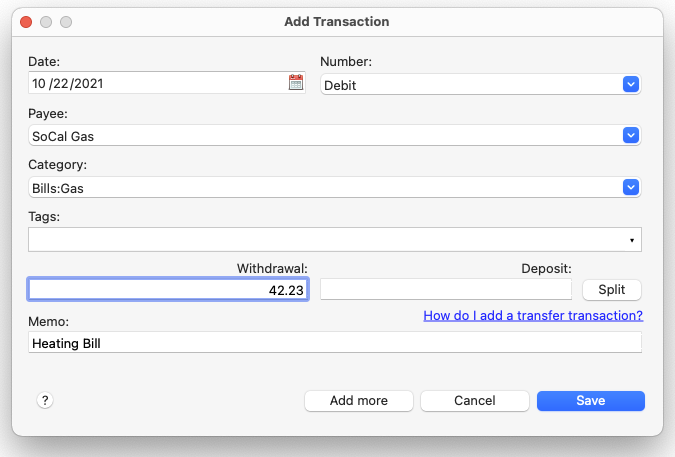The height and width of the screenshot is (457, 675).
Task: Expand the Payee dropdown arrow
Action: (x=631, y=136)
